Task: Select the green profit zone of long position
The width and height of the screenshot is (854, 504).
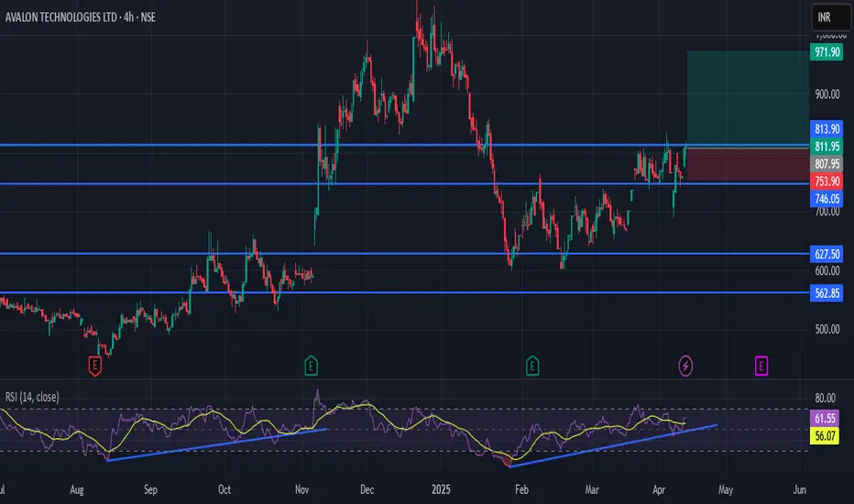Action: coord(748,98)
